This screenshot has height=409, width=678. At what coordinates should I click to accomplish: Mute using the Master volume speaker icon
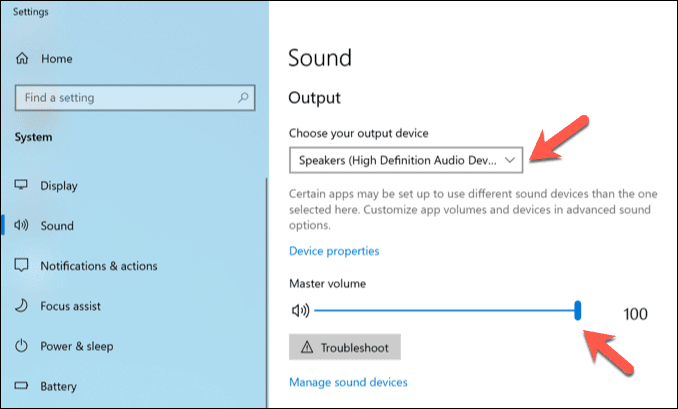click(x=300, y=312)
